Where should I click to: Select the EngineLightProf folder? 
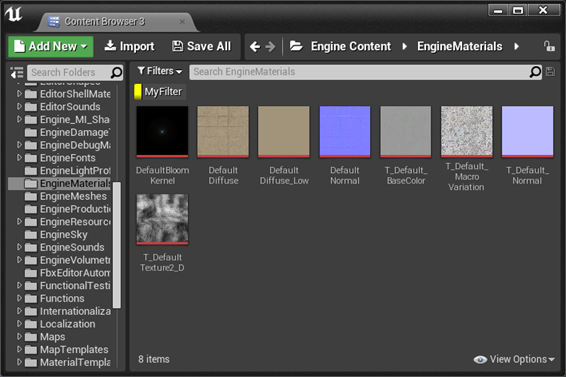click(68, 170)
